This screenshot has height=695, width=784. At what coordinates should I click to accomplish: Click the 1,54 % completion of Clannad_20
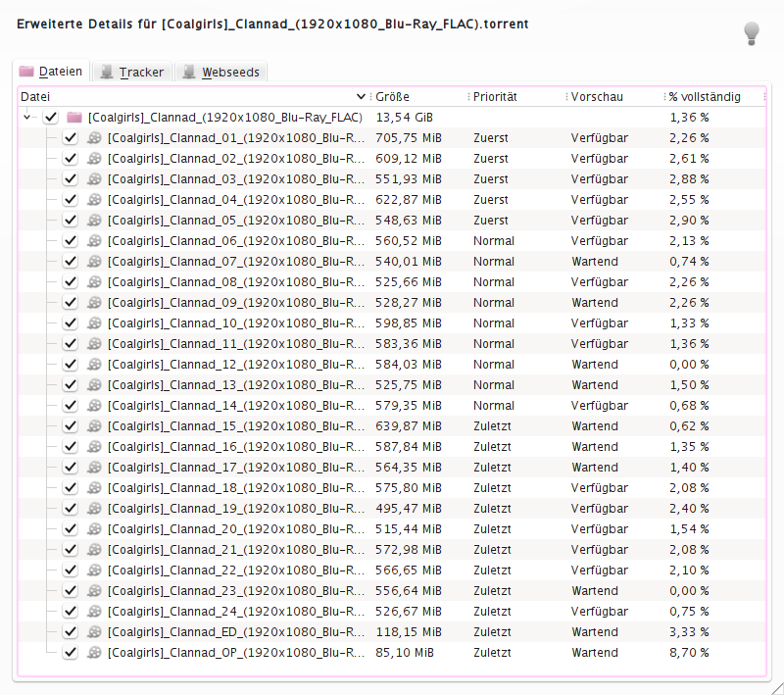689,529
